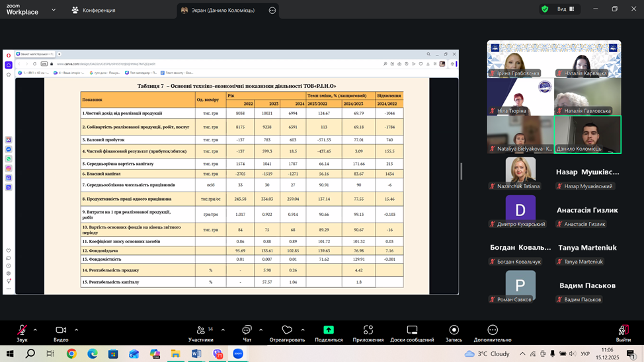Screen dimensions: 644x362
Task: Open the Чат chat panel
Action: coord(247,330)
